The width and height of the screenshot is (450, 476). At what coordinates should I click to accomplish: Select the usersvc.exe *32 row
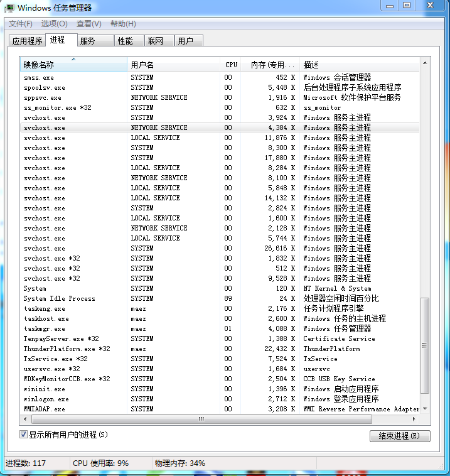click(220, 369)
